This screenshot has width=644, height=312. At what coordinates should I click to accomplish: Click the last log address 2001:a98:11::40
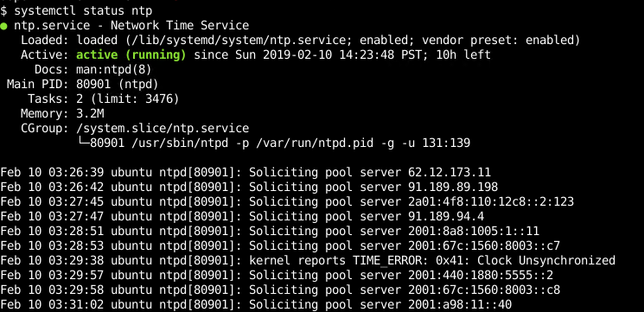(x=460, y=304)
